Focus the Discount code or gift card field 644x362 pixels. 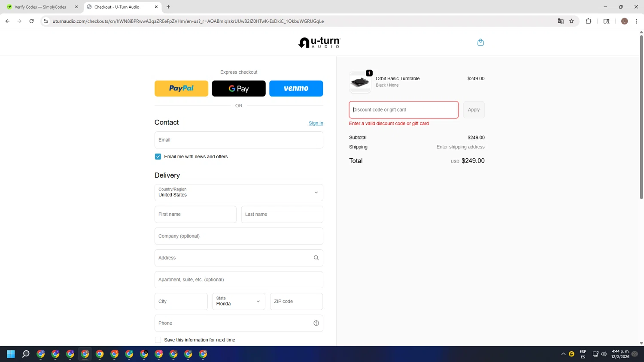404,110
